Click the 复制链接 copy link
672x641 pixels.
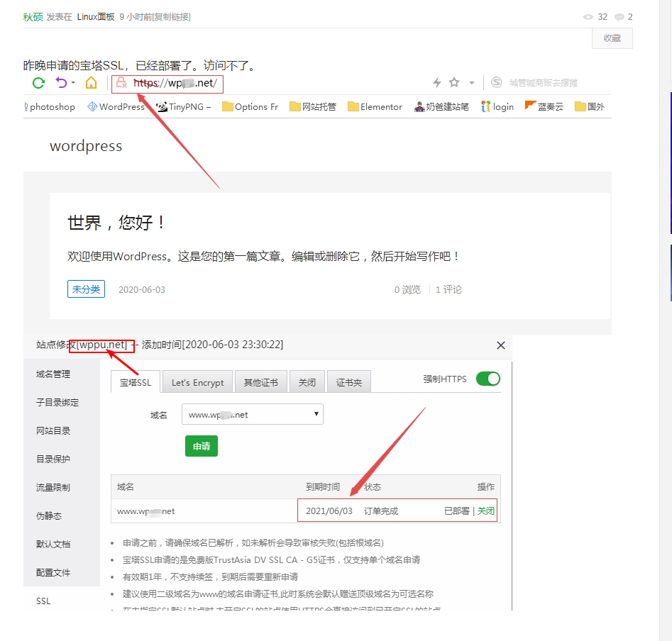click(x=172, y=17)
